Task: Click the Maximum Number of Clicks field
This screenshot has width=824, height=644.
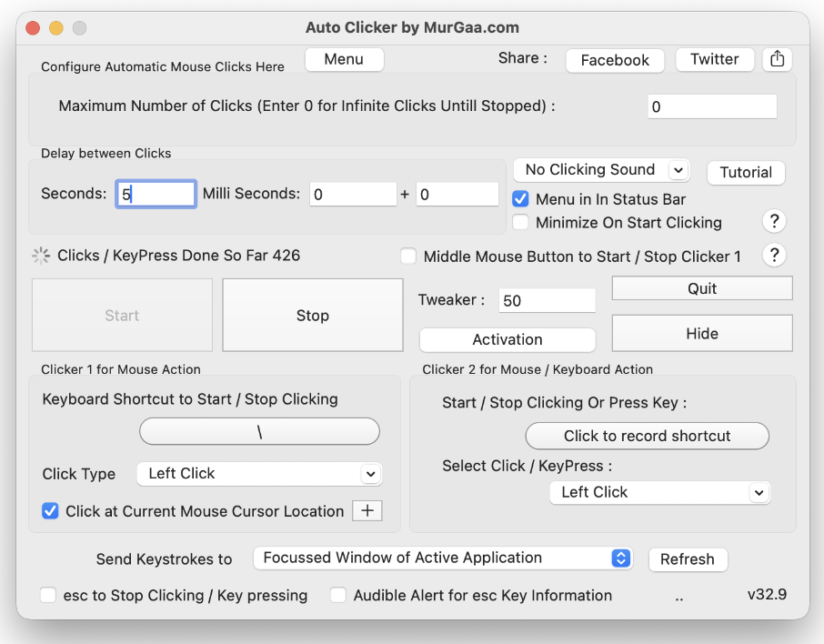Action: click(712, 106)
